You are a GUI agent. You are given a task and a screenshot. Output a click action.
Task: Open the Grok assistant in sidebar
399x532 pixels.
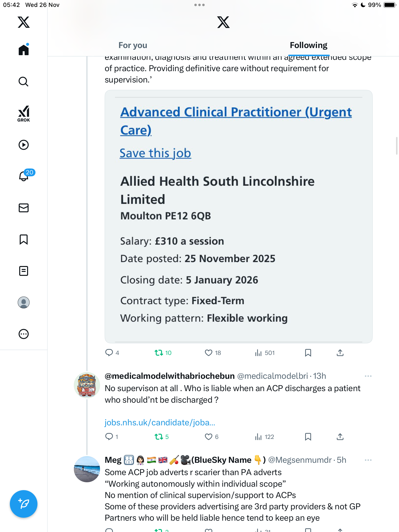[24, 114]
